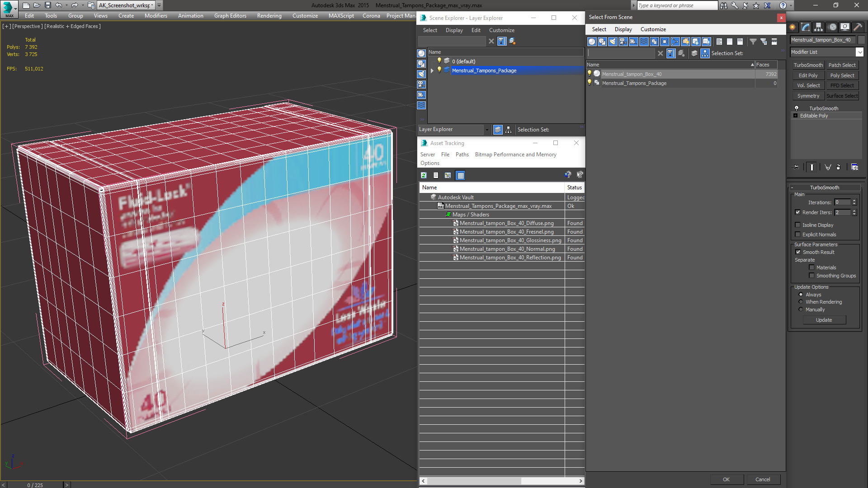
Task: Uncheck the Smooth Result checkbox
Action: [x=798, y=252]
